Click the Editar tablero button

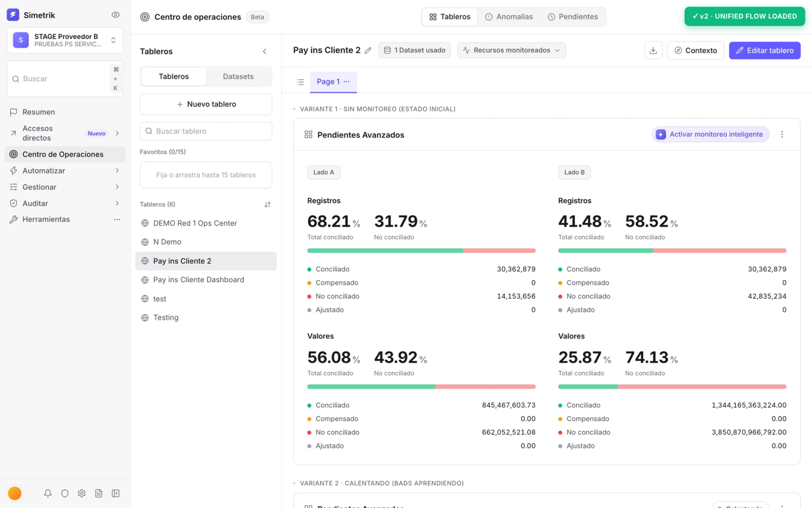[765, 50]
